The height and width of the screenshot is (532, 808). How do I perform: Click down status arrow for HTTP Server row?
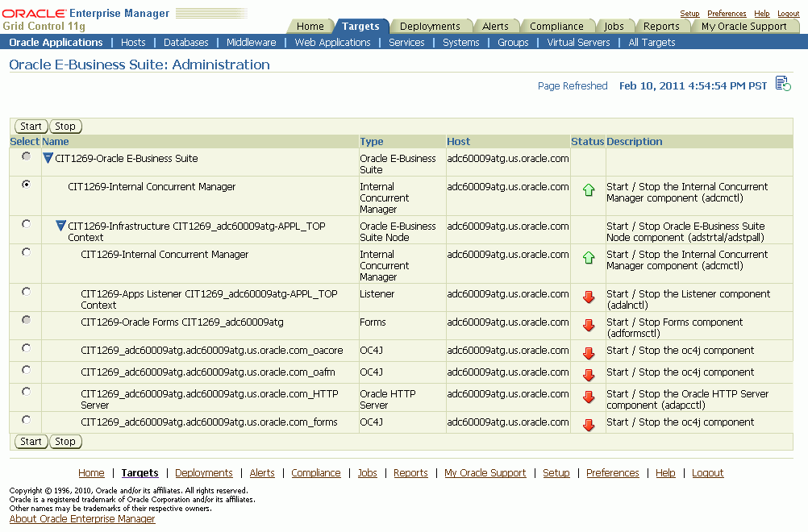click(x=589, y=397)
